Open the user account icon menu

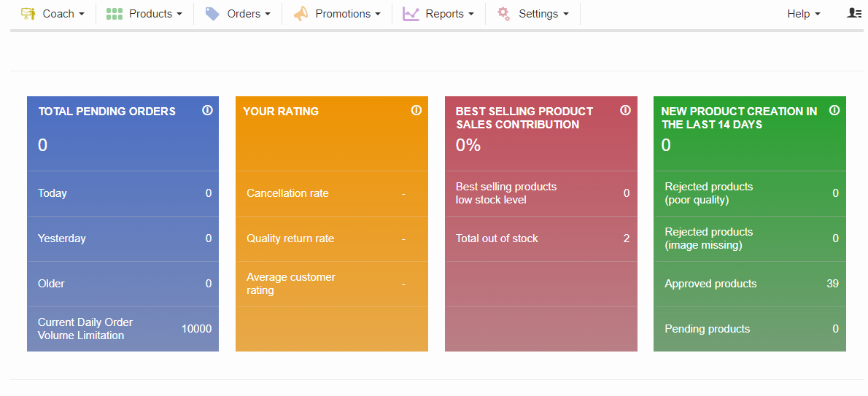(x=854, y=13)
